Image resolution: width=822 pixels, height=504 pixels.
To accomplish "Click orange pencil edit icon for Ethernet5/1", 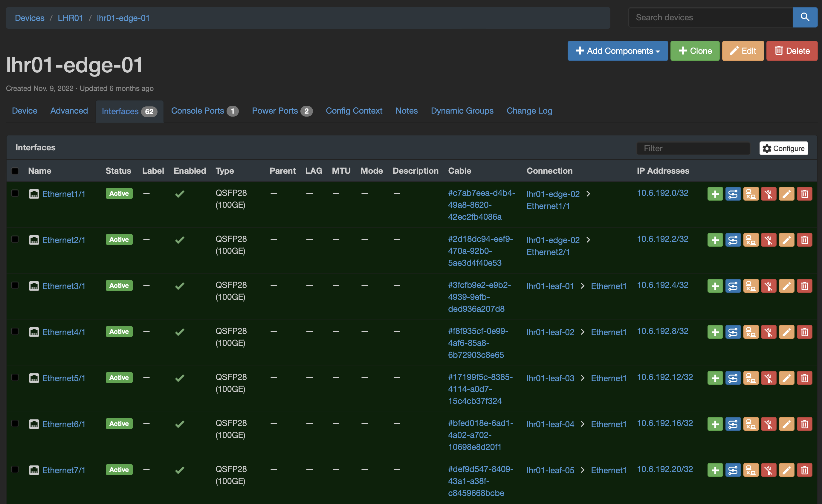I will click(786, 378).
